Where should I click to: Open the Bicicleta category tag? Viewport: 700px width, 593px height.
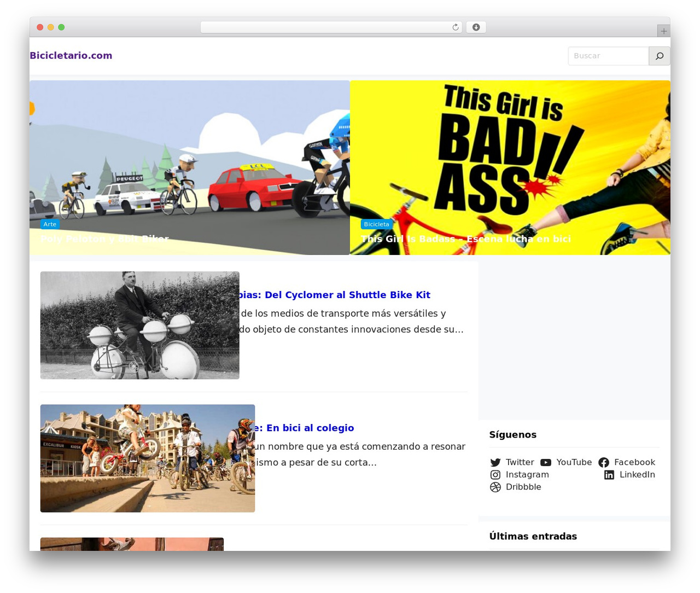point(376,224)
